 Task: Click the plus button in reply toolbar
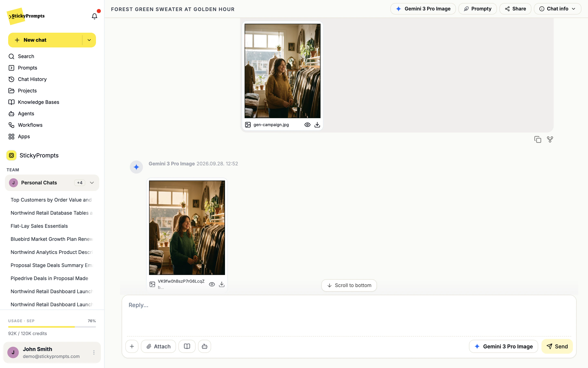click(132, 346)
